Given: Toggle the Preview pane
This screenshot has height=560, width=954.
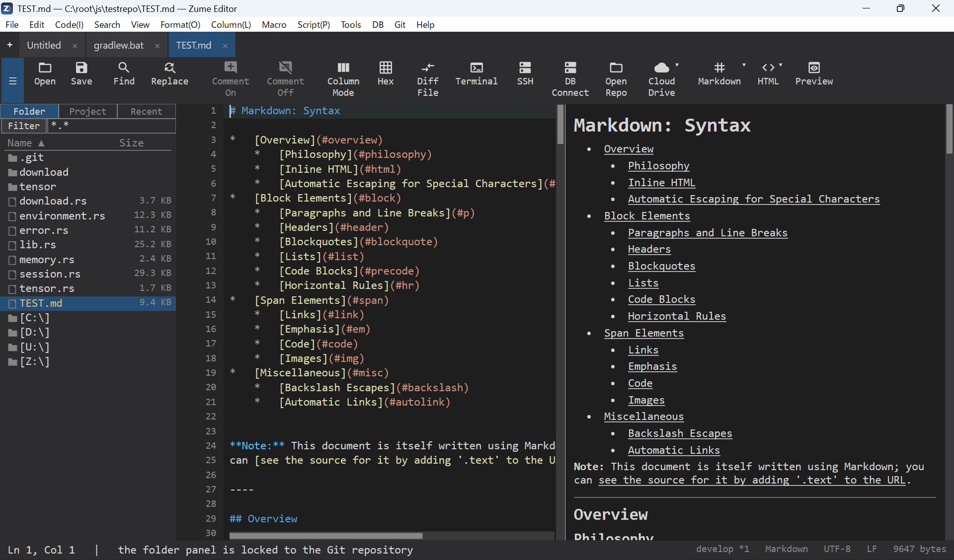Looking at the screenshot, I should tap(814, 73).
